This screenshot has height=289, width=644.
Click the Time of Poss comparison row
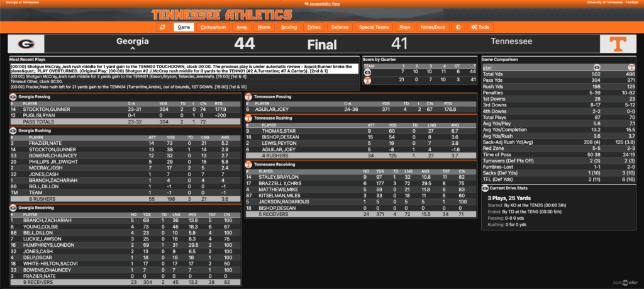[559, 154]
